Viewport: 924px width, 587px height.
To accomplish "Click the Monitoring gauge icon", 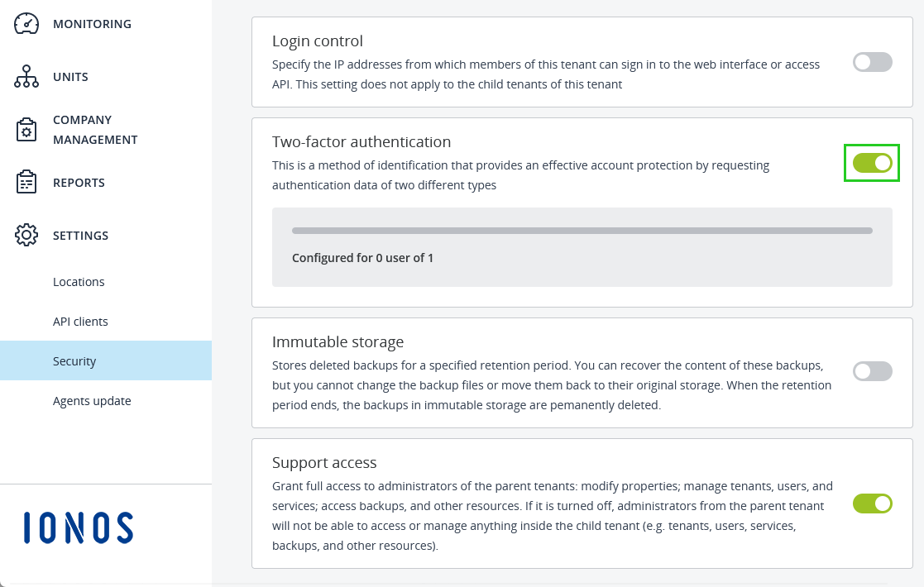I will click(26, 24).
